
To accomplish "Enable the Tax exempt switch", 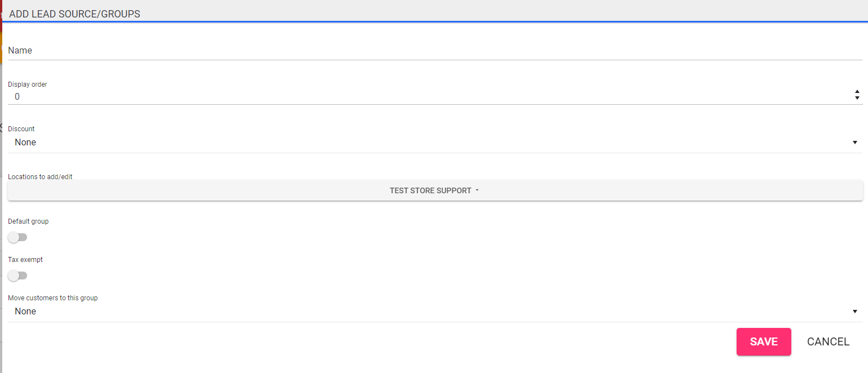I will pos(17,276).
